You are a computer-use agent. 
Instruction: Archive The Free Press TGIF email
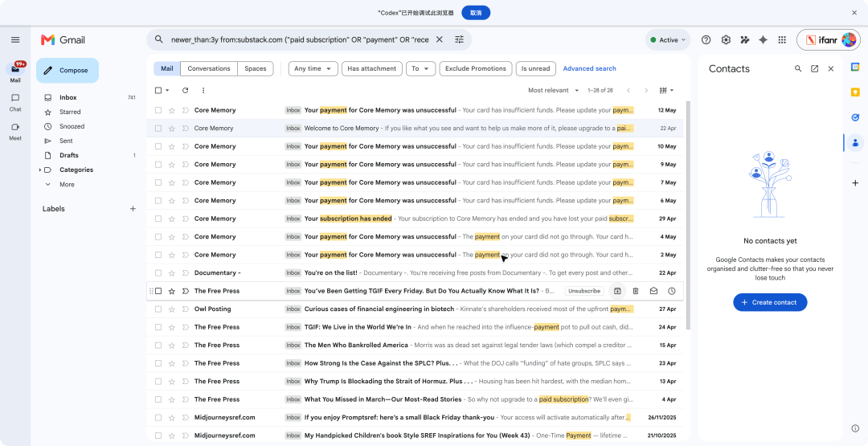tap(617, 291)
